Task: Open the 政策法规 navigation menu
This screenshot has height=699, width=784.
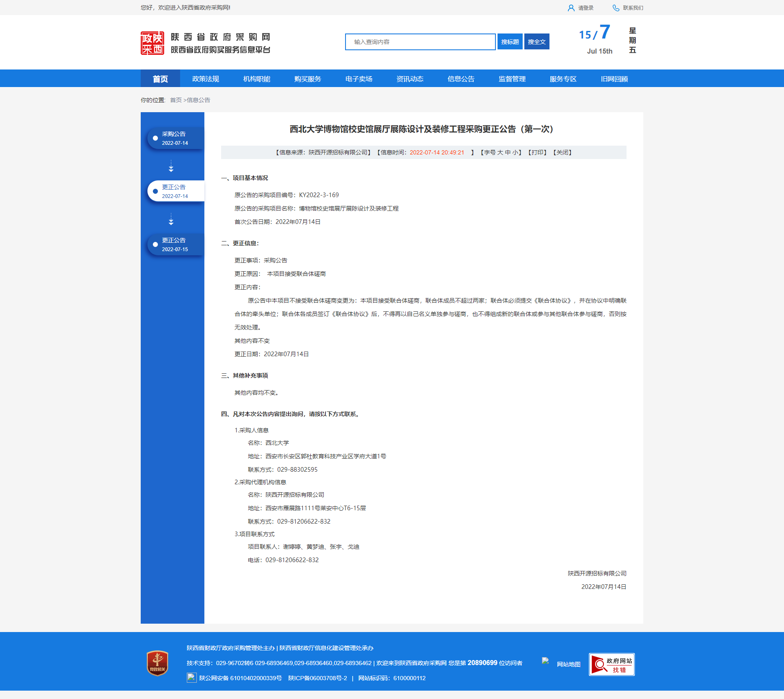Action: pos(206,79)
